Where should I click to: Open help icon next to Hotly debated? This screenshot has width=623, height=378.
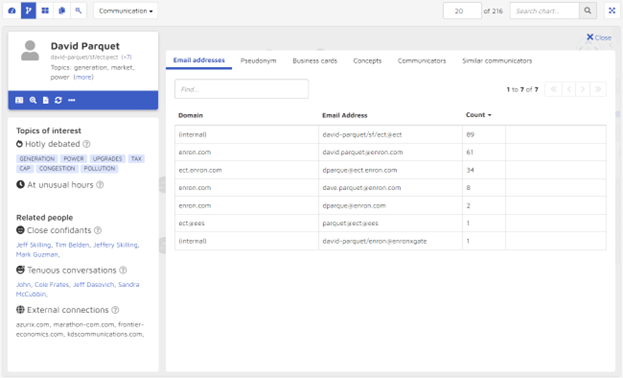pyautogui.click(x=86, y=144)
